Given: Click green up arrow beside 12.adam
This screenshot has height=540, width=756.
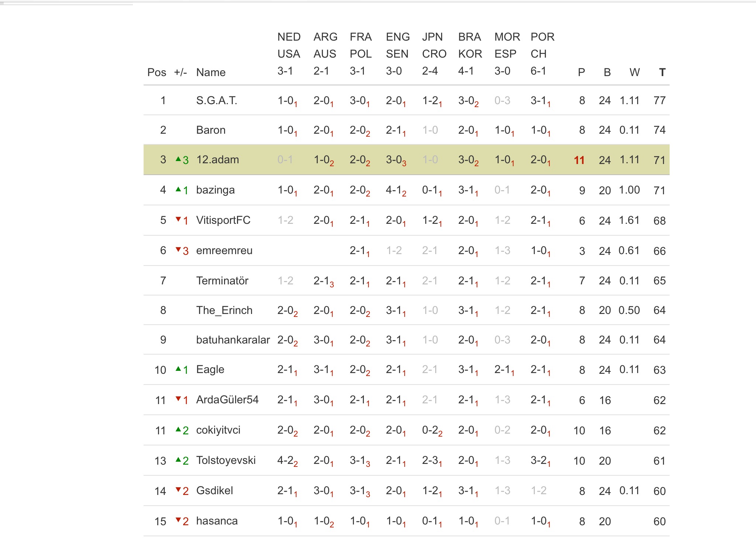Looking at the screenshot, I should [x=178, y=160].
